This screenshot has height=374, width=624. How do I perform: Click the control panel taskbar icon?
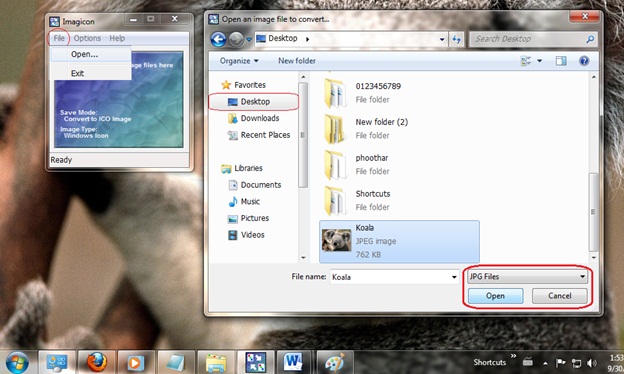click(x=57, y=362)
